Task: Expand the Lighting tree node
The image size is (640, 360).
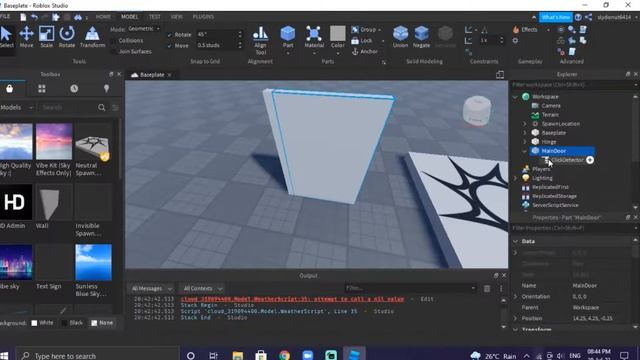Action: pos(515,178)
